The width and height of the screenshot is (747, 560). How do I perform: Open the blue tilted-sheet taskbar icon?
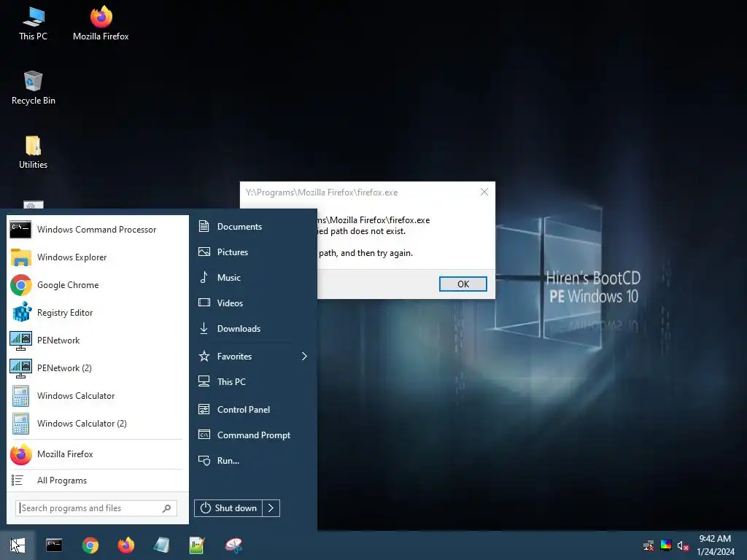161,545
